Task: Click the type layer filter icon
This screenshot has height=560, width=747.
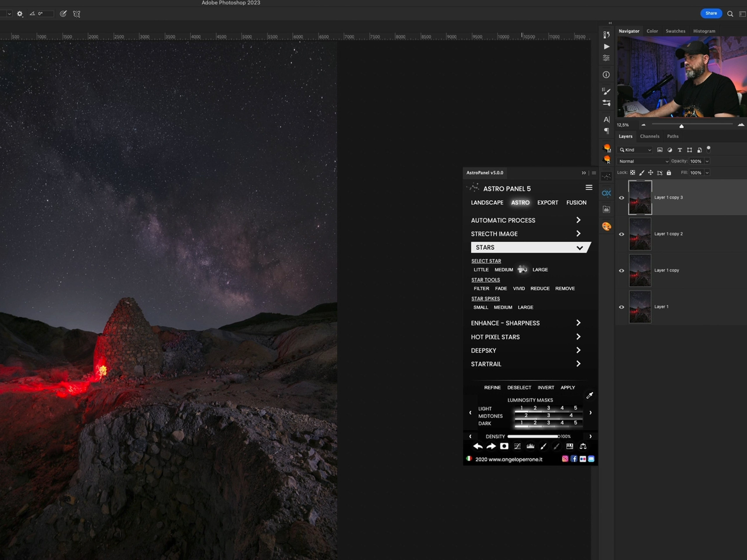Action: click(680, 150)
